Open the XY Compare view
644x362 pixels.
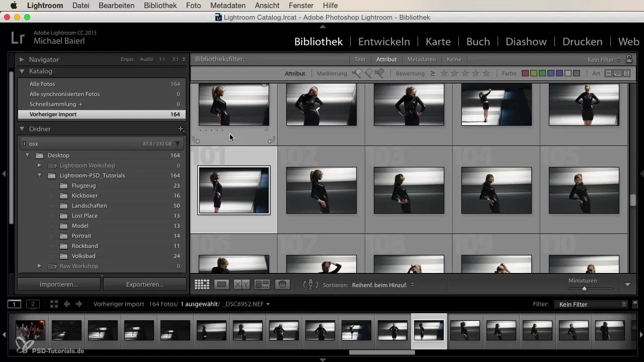pyautogui.click(x=242, y=285)
